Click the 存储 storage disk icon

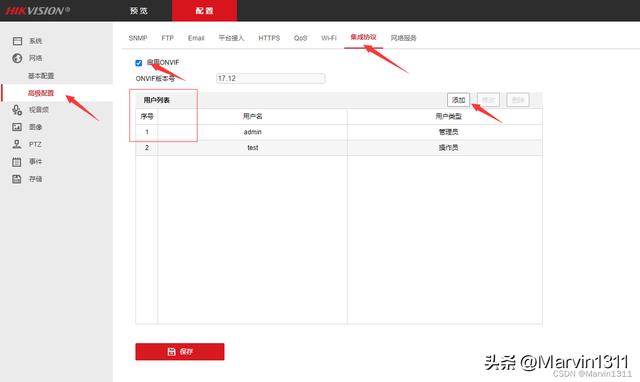pos(17,179)
